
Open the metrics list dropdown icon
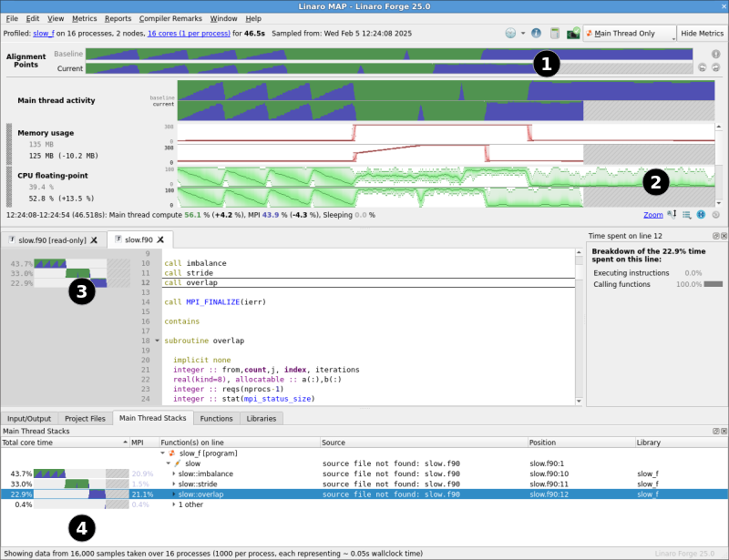coord(687,215)
